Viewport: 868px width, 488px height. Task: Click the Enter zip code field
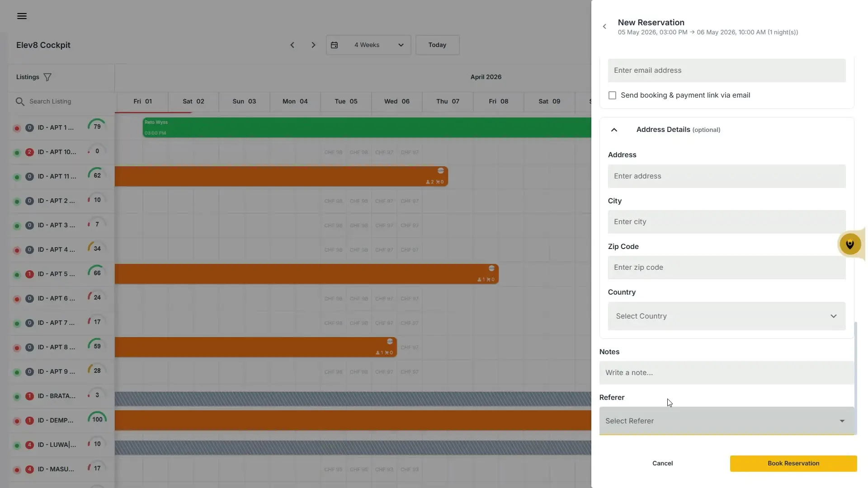point(726,267)
